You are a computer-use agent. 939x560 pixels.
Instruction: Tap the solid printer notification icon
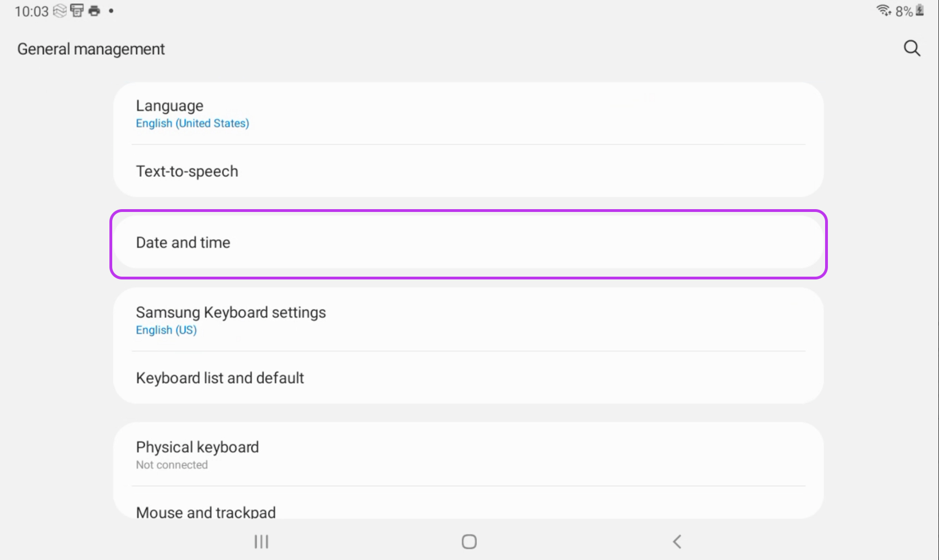94,11
